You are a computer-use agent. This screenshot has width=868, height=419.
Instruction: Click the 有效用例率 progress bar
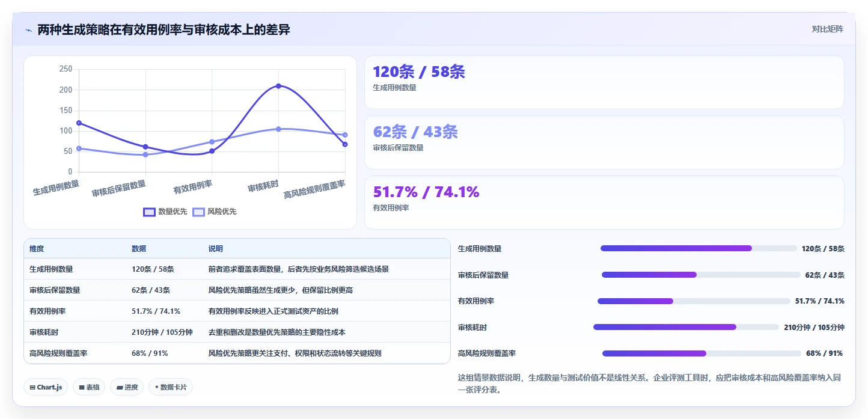694,301
